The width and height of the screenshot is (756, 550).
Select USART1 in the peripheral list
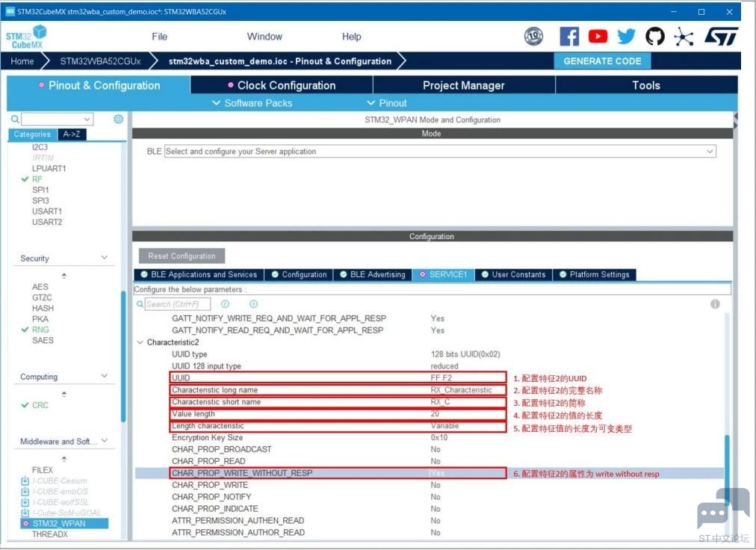click(47, 211)
